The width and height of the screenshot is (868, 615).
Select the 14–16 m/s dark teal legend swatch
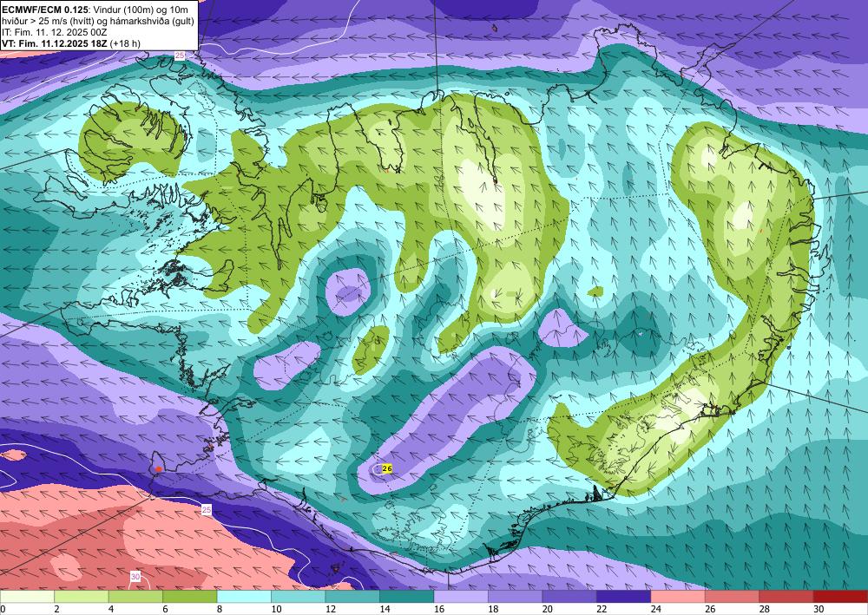pyautogui.click(x=407, y=597)
